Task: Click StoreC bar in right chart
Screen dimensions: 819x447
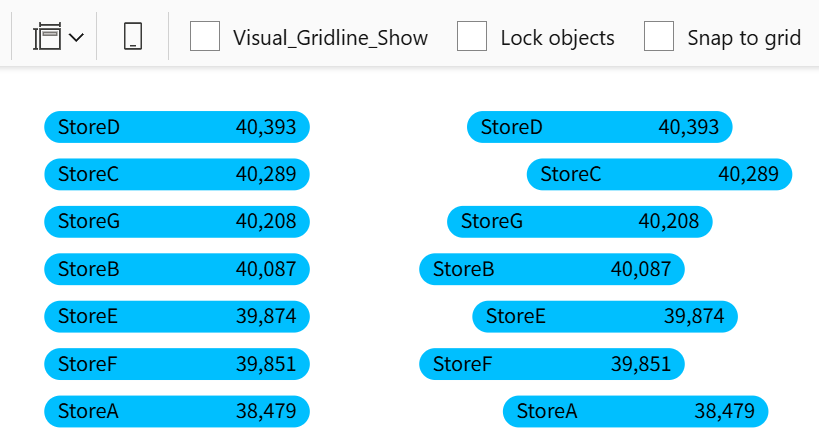Action: [x=660, y=174]
